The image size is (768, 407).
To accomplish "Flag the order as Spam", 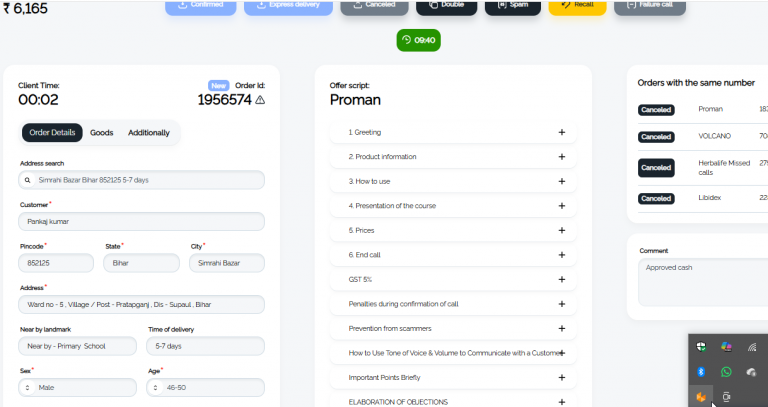I will pyautogui.click(x=513, y=6).
